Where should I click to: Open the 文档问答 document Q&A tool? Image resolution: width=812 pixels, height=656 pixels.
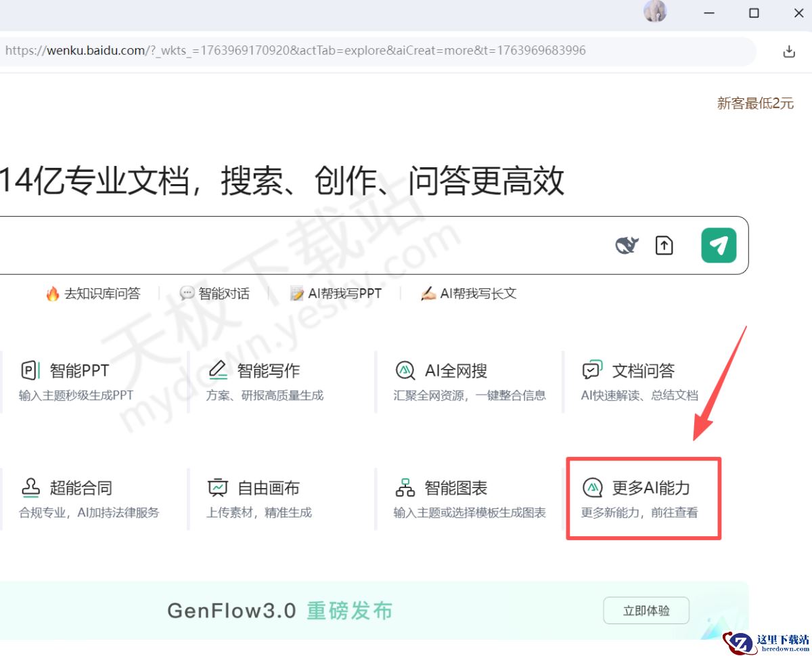pos(592,370)
